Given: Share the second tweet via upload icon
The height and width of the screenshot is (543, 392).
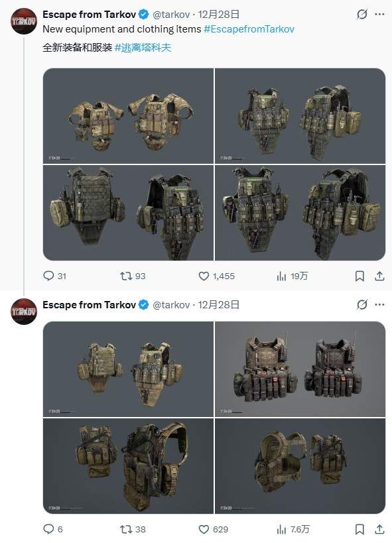Looking at the screenshot, I should pos(379,529).
